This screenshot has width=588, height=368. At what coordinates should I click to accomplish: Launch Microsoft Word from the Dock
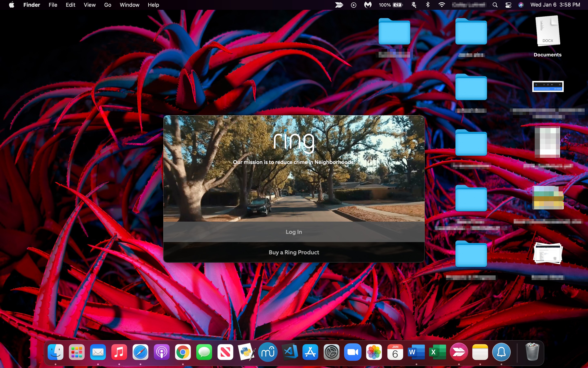pyautogui.click(x=416, y=352)
